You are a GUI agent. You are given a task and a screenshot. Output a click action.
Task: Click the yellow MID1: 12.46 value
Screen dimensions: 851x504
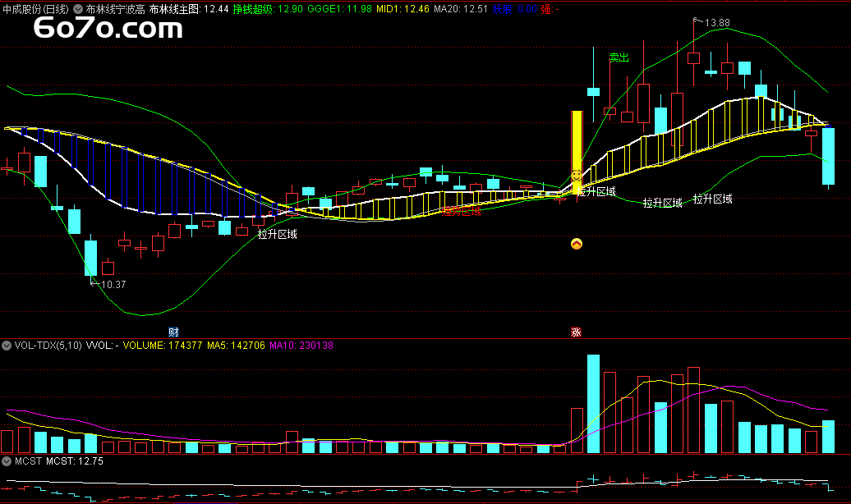402,9
